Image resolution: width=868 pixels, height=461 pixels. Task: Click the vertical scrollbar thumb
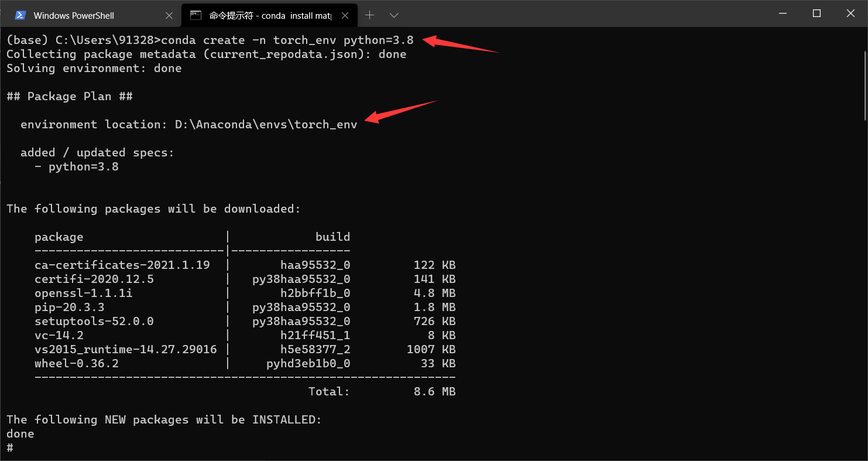[x=864, y=86]
